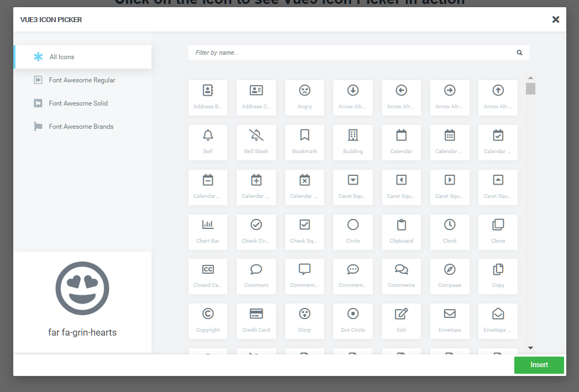Select the Bell Slash icon
The image size is (579, 392).
(x=256, y=142)
